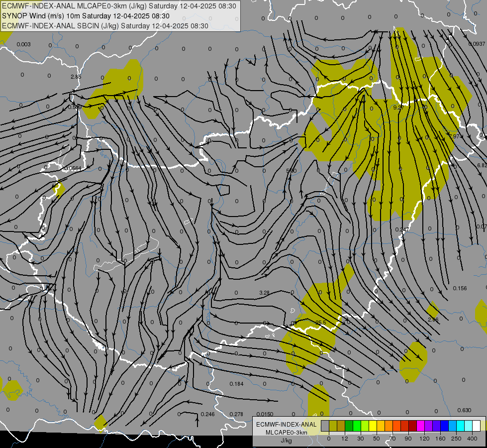487x448 pixels.
Task: Click the legend tick label '50'
Action: click(x=377, y=439)
